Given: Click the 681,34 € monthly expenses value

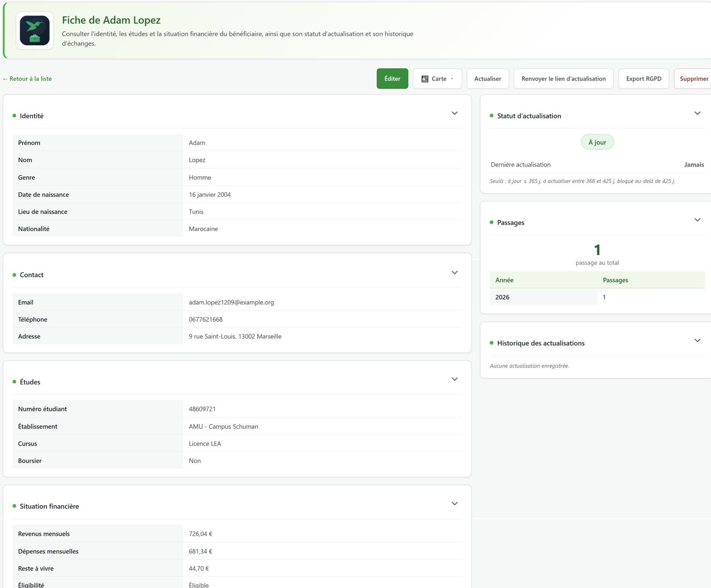Looking at the screenshot, I should (x=200, y=551).
